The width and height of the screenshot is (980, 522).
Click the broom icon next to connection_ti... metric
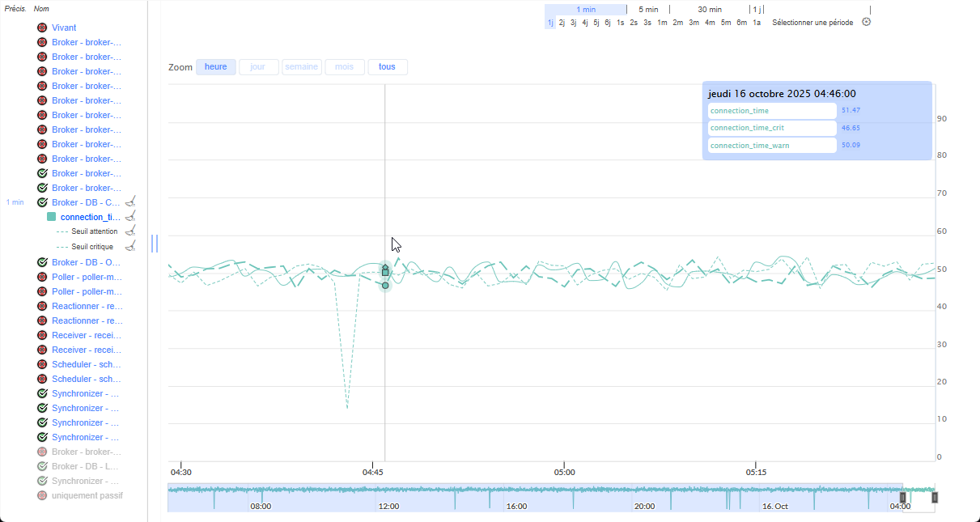pos(130,217)
